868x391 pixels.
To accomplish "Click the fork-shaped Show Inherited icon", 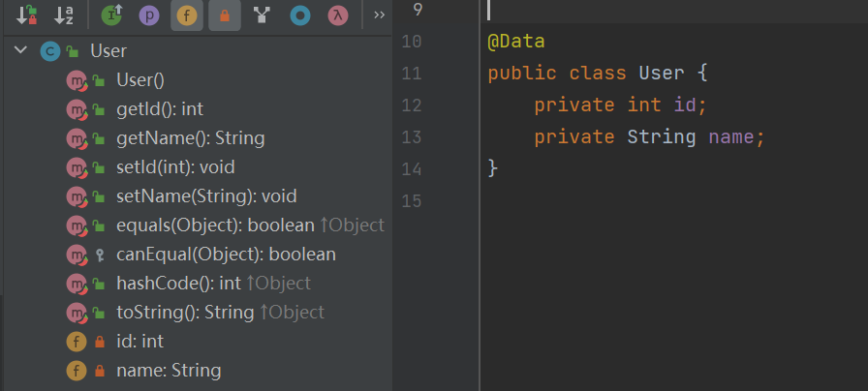I will coord(262,15).
